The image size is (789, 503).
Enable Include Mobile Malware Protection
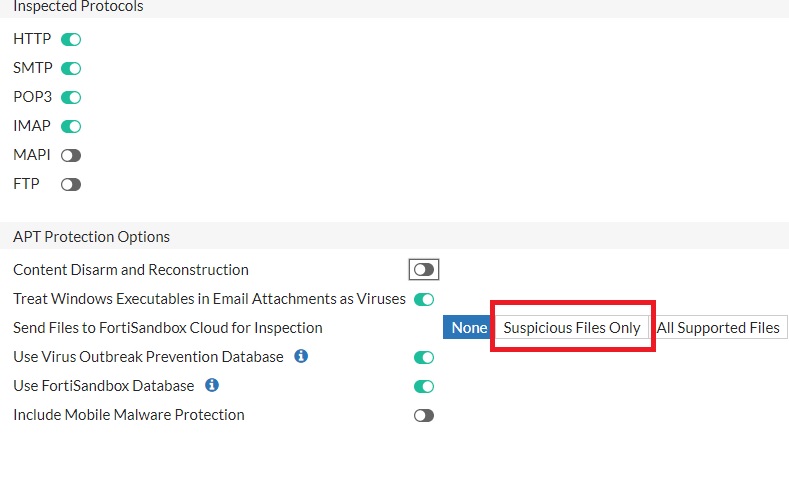click(424, 415)
